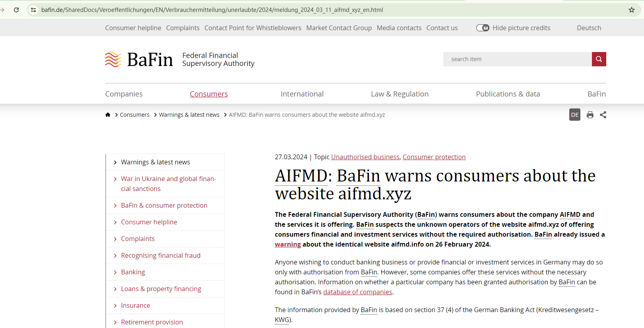Click the article date 27.03.2024
This screenshot has width=644, height=328.
tap(291, 157)
